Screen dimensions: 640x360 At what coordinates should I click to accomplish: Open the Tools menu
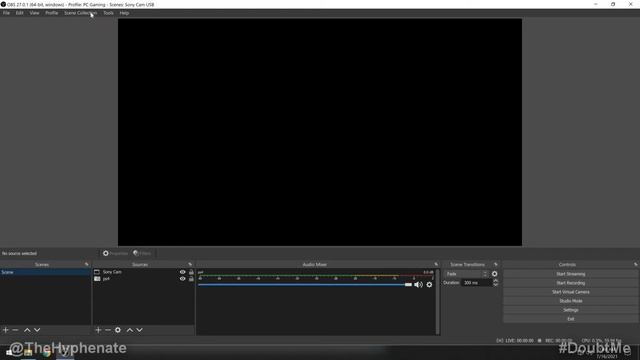108,13
